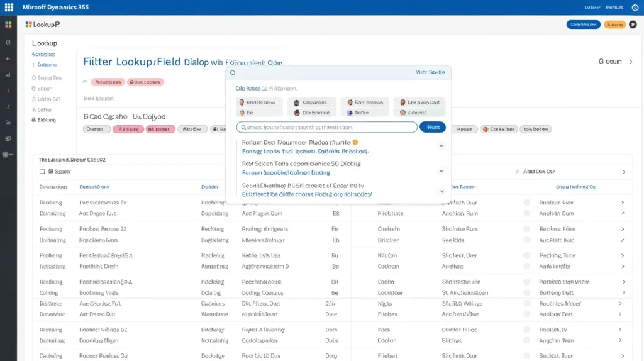Open the Mentus menu in top bar

point(614,8)
